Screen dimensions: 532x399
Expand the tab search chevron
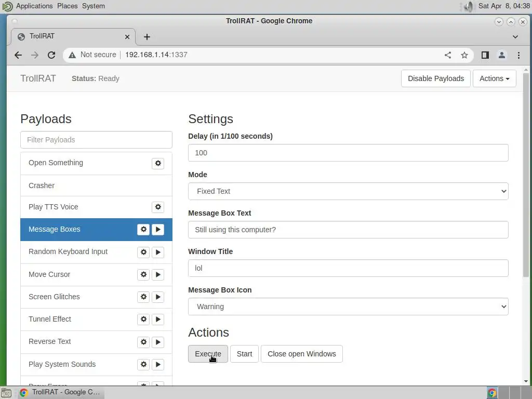tap(515, 37)
